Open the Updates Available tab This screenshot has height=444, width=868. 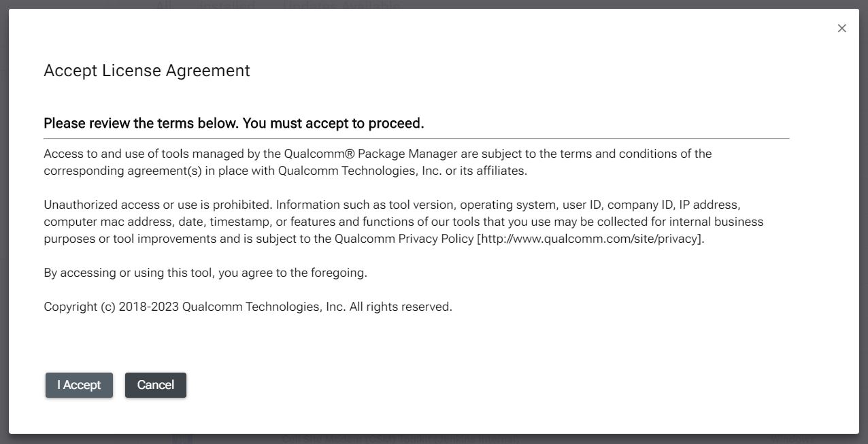(x=340, y=5)
